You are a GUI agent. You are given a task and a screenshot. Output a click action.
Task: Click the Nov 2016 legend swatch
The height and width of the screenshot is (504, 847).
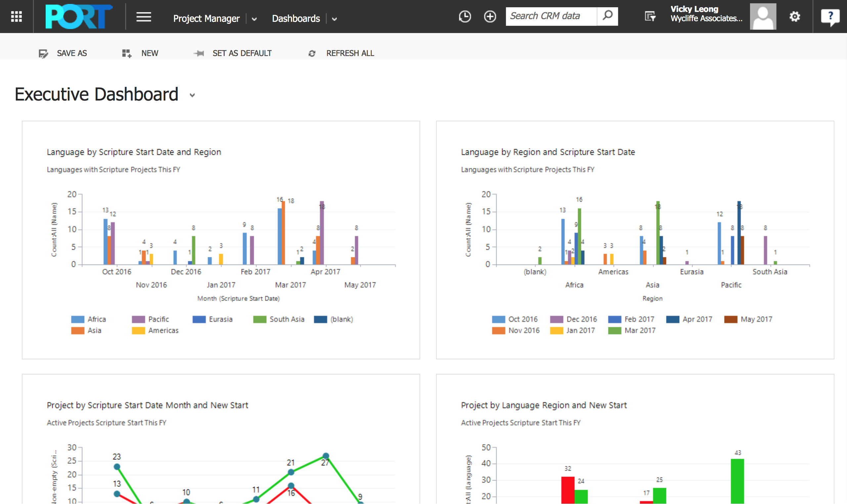498,330
